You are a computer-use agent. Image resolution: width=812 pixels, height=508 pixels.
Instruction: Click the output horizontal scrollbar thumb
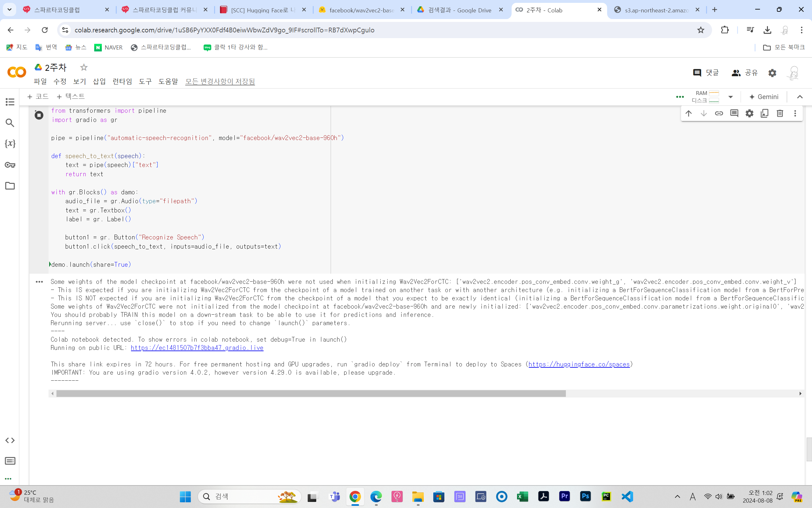tap(311, 393)
